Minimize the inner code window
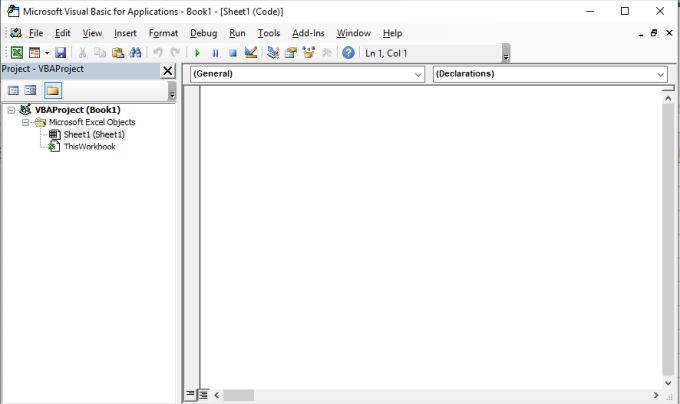 (641, 33)
